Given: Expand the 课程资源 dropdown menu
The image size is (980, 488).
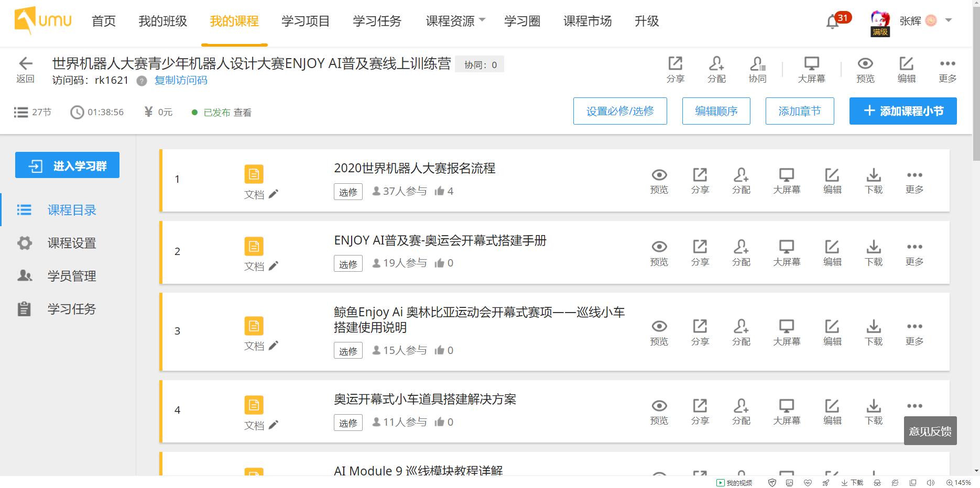Looking at the screenshot, I should pyautogui.click(x=455, y=21).
